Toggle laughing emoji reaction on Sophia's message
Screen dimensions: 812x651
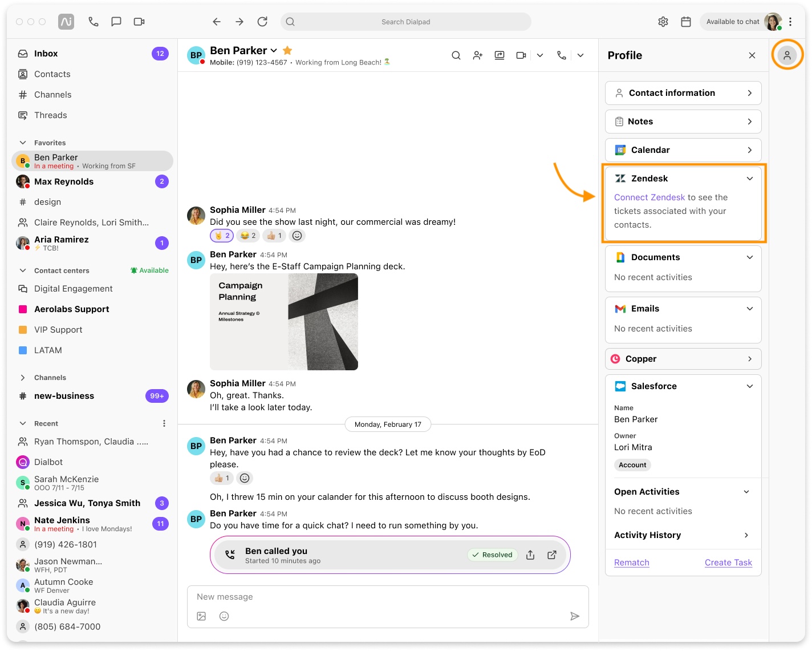coord(248,236)
